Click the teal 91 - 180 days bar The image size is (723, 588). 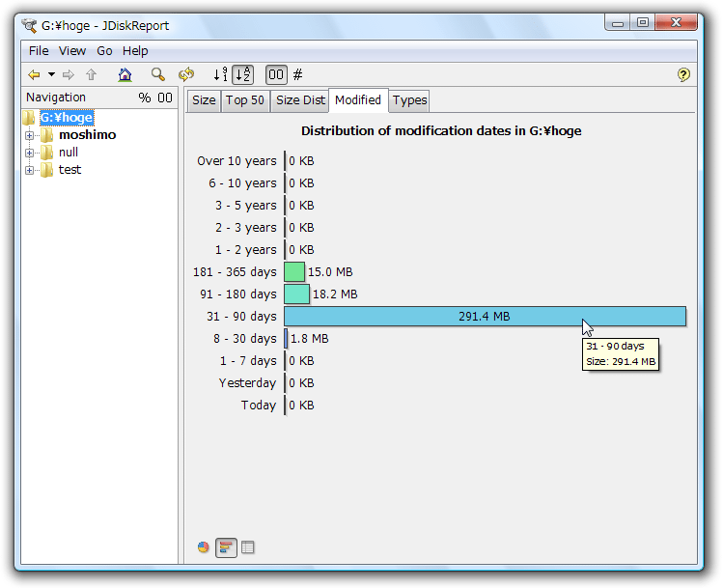(297, 294)
